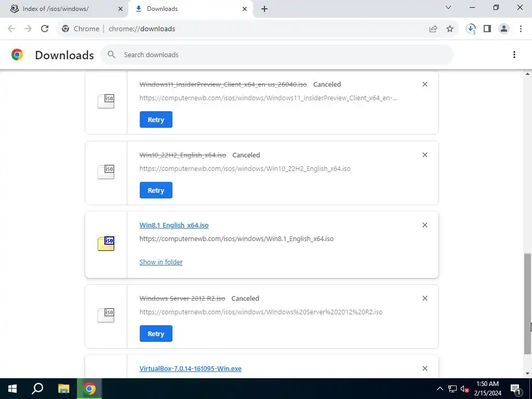The width and height of the screenshot is (532, 399).
Task: Click the struck-through Windows Server 2012 R2.iso filename
Action: pyautogui.click(x=182, y=299)
